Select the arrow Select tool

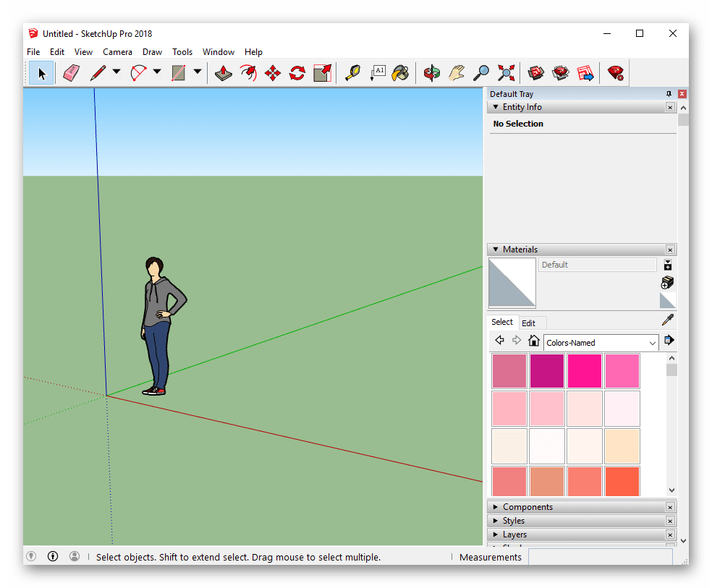(x=41, y=73)
